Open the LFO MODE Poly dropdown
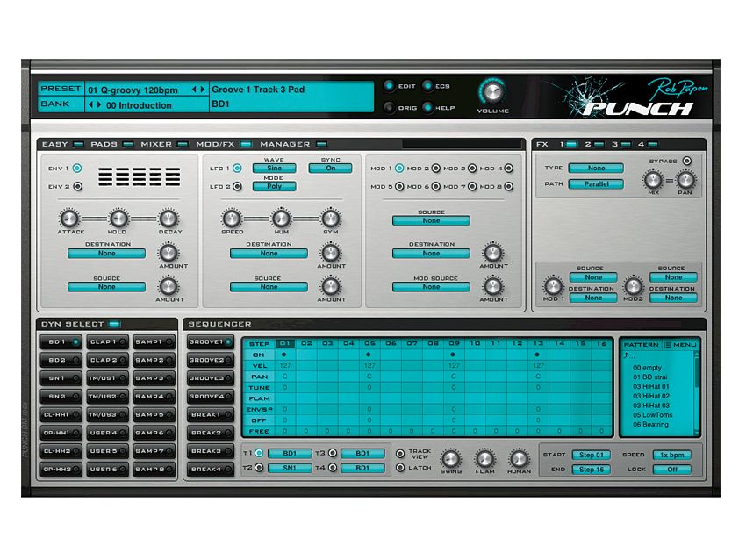The image size is (746, 560). pyautogui.click(x=274, y=186)
